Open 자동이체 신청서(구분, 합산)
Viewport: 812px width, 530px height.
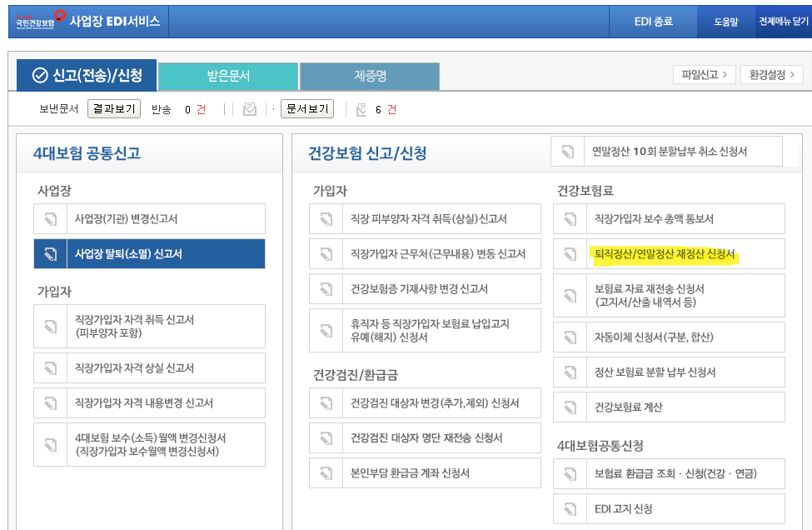pos(669,337)
